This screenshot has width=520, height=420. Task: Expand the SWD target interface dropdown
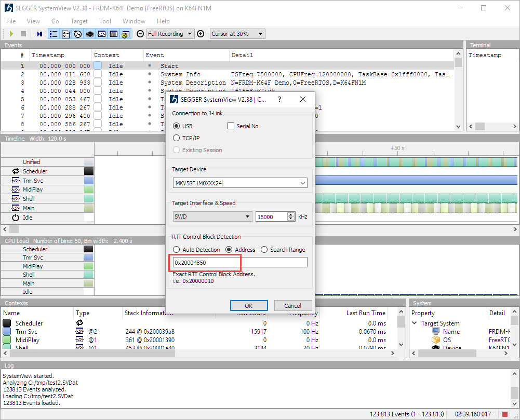point(247,216)
